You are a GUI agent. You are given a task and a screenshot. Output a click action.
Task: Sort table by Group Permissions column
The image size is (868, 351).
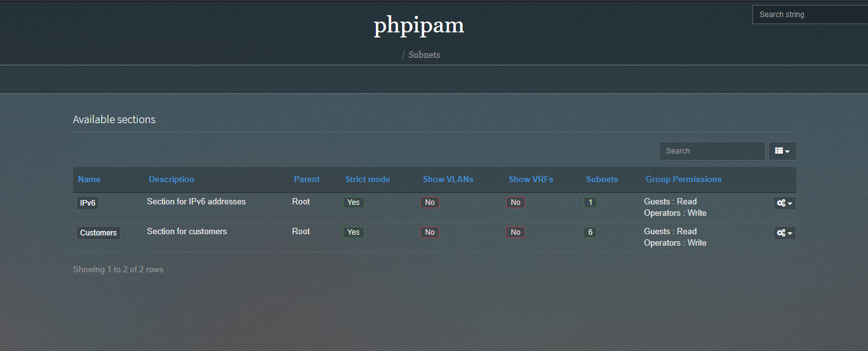[x=683, y=179]
